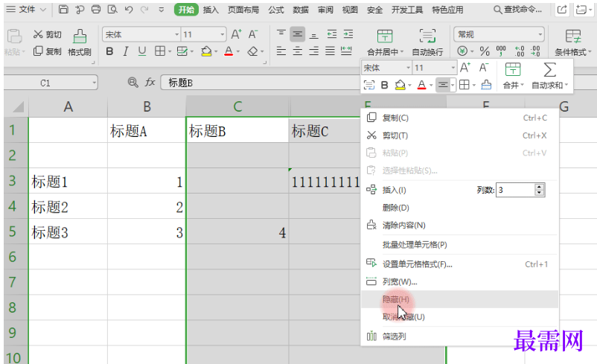Toggle center alignment in the mini toolbar
597x364 pixels.
tap(443, 85)
